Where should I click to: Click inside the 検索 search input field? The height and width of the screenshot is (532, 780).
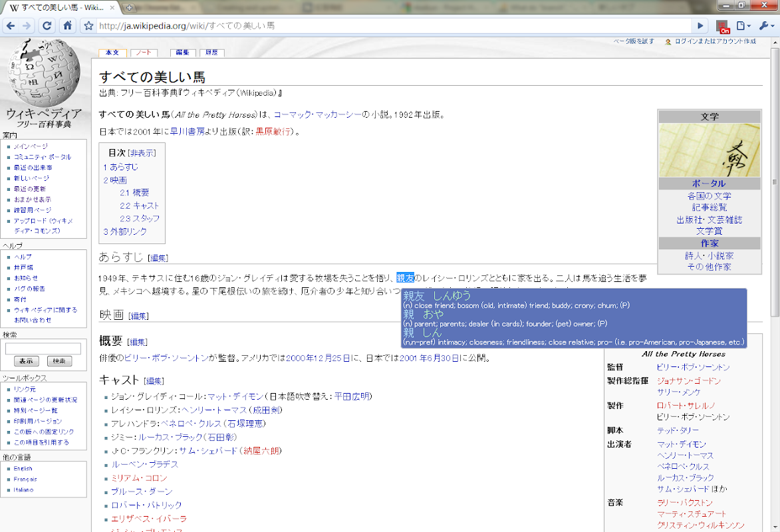pos(43,348)
